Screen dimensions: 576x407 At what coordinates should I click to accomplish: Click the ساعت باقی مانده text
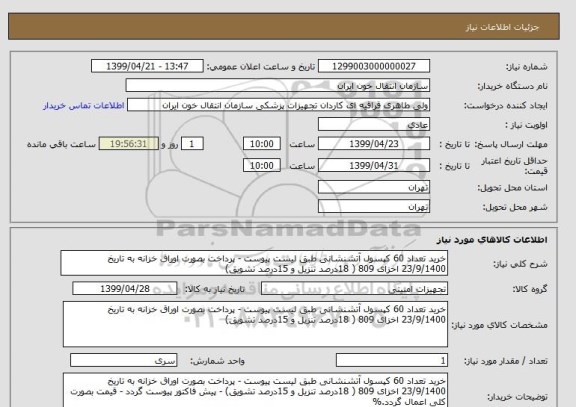coord(61,144)
